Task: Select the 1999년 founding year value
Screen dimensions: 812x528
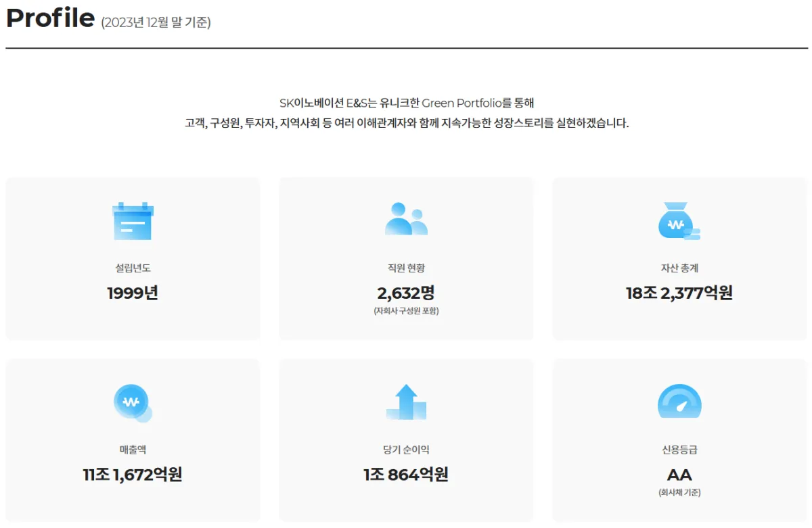Action: click(x=132, y=292)
